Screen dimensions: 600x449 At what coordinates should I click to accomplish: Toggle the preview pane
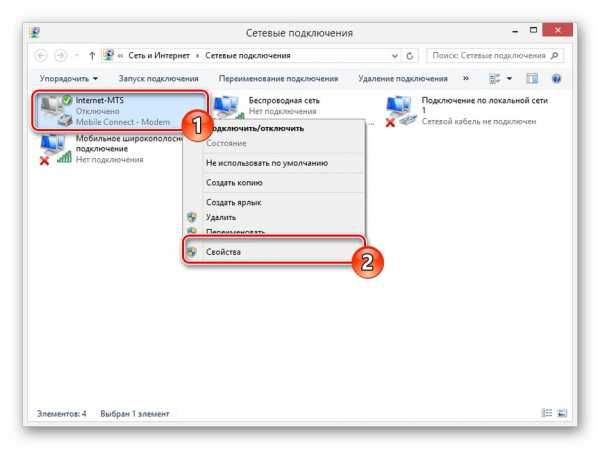point(532,79)
